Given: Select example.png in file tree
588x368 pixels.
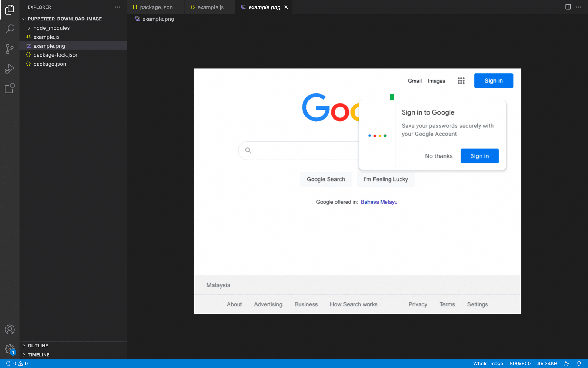Looking at the screenshot, I should point(73,46).
